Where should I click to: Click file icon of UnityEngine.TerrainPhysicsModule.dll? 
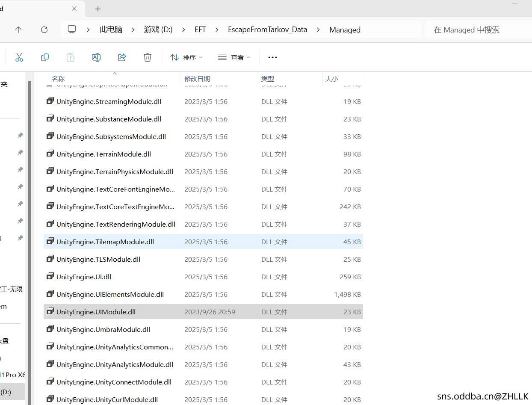pyautogui.click(x=50, y=171)
